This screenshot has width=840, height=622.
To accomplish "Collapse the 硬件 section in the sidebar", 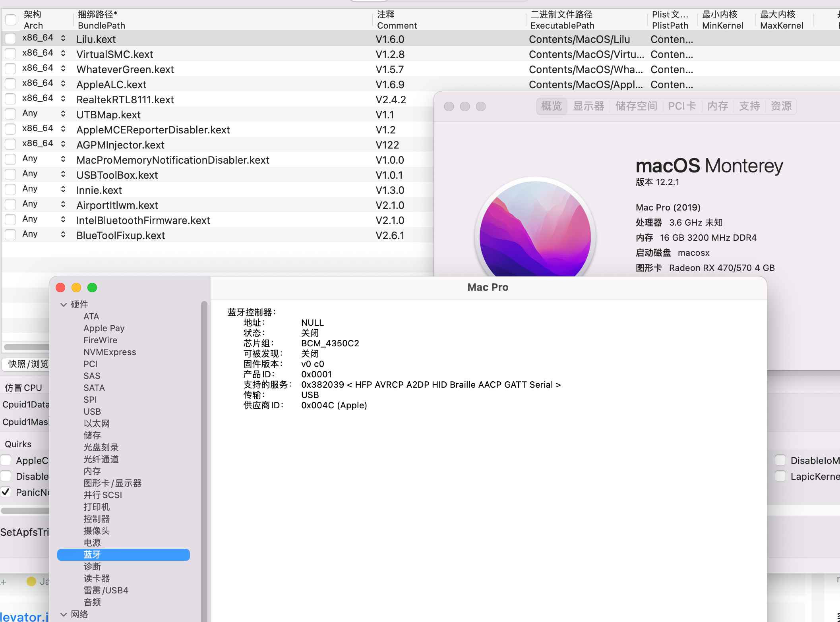I will 64,304.
